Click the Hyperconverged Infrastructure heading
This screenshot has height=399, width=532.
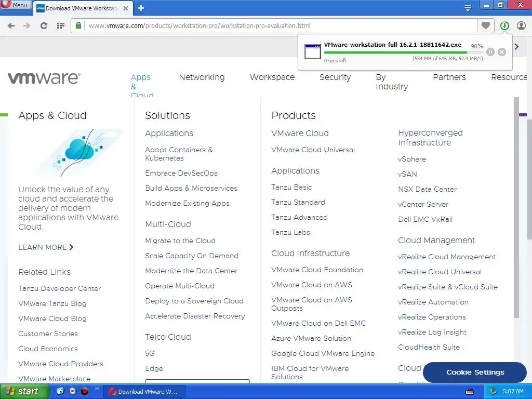pos(430,137)
